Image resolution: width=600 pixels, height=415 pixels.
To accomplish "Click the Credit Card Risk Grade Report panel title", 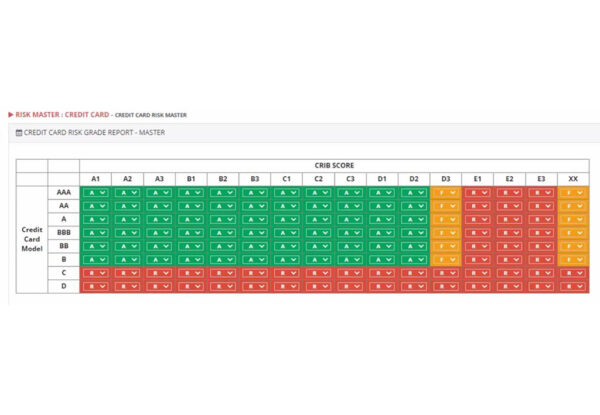I will point(94,132).
